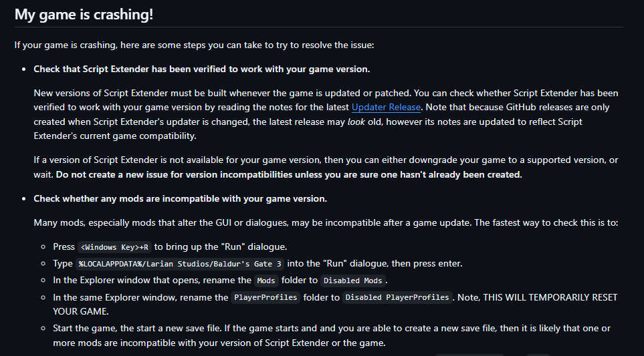Click the intro sentence "If your game is crashing"
The height and width of the screenshot is (356, 644).
point(194,45)
